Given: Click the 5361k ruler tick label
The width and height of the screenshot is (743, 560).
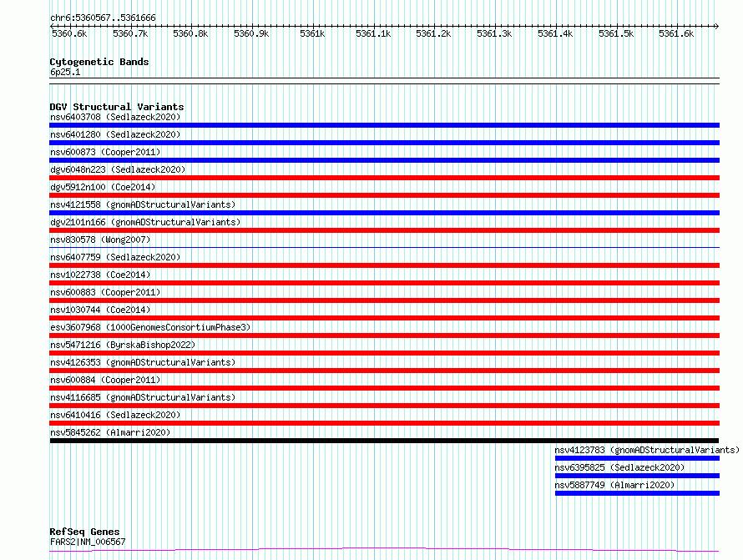Looking at the screenshot, I should coord(312,33).
